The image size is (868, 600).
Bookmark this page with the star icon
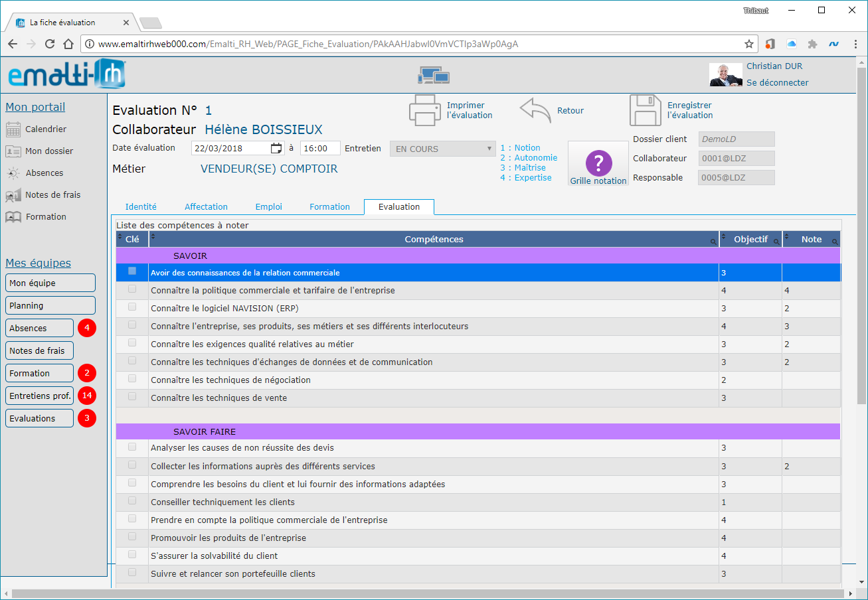pyautogui.click(x=749, y=44)
